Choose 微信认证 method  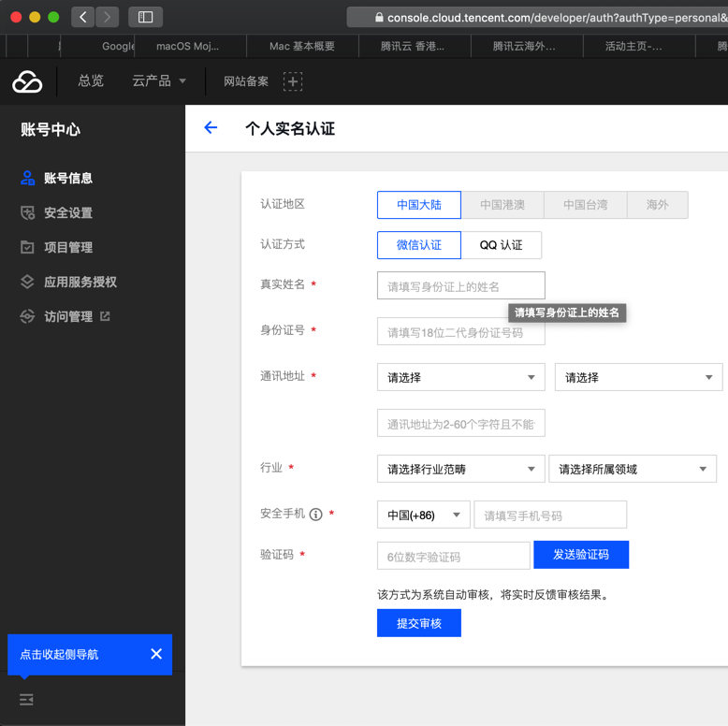click(x=419, y=245)
